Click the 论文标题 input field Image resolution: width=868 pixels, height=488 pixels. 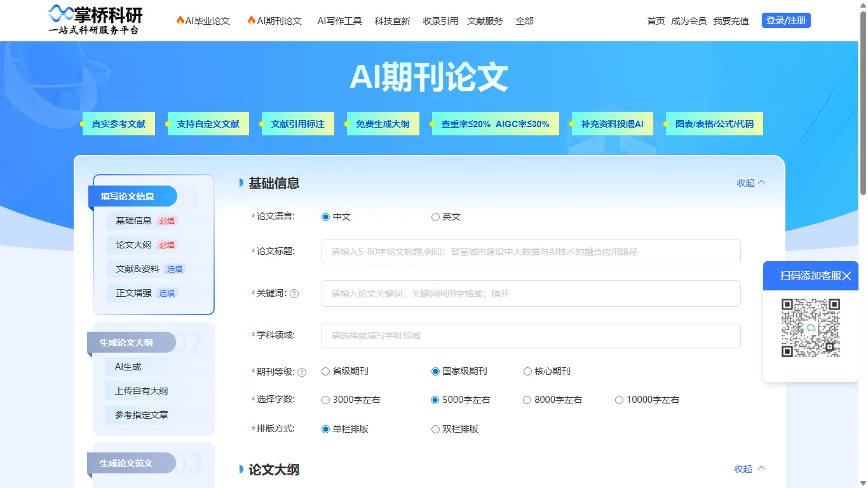[x=531, y=252]
